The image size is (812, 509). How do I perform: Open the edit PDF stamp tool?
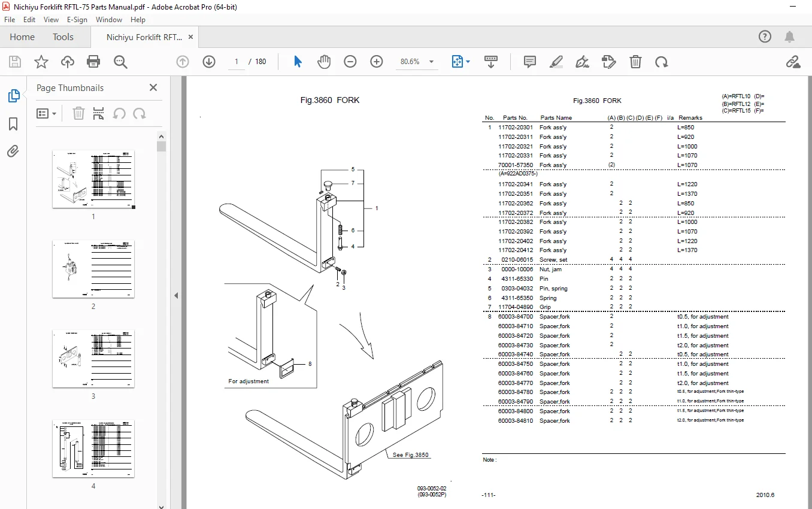608,62
